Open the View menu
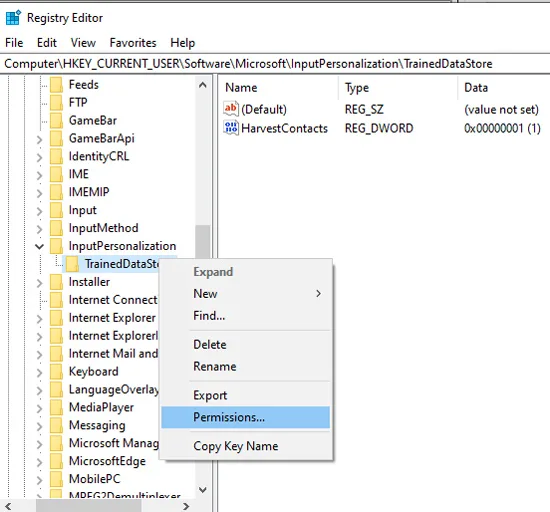The height and width of the screenshot is (512, 550). pyautogui.click(x=83, y=43)
